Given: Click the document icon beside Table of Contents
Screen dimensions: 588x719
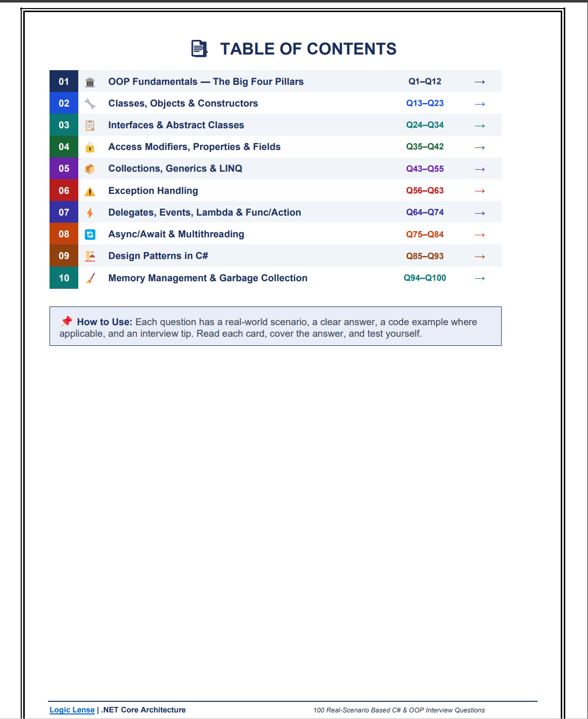Looking at the screenshot, I should [199, 48].
